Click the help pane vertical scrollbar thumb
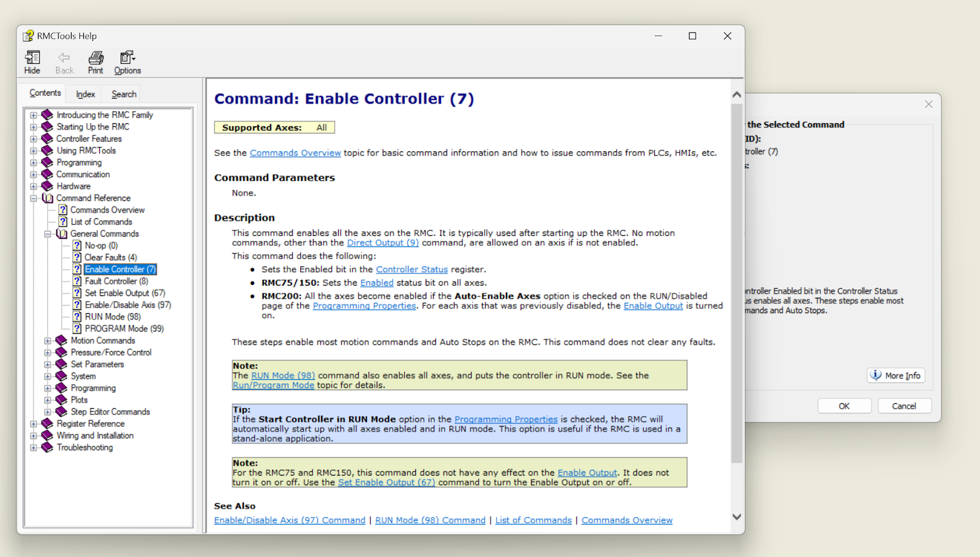The height and width of the screenshot is (557, 980). pyautogui.click(x=737, y=283)
